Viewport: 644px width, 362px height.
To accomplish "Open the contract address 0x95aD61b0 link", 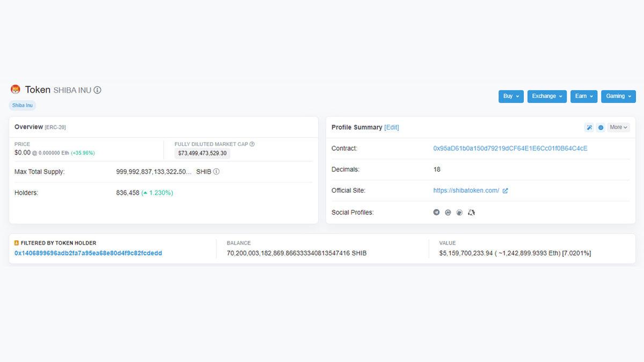I will coord(510,149).
